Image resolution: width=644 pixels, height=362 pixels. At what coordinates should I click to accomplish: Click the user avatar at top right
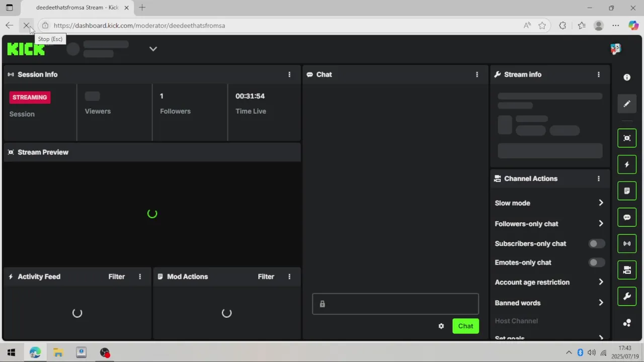click(616, 49)
